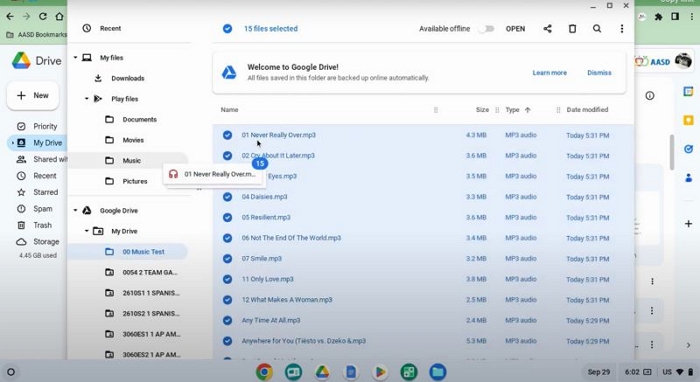Sort files by the Type column
This screenshot has height=382, width=700.
(512, 110)
